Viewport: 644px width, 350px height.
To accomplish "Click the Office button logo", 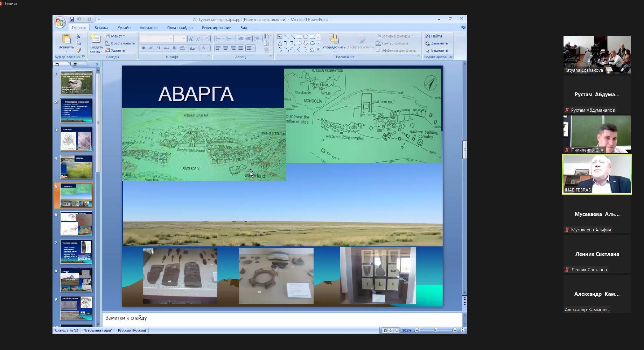I will pos(60,22).
